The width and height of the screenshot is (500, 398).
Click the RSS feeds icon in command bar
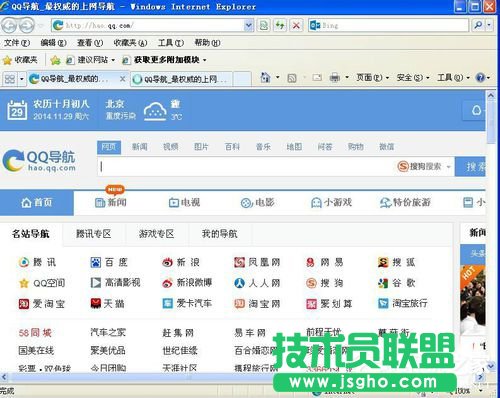(x=292, y=78)
